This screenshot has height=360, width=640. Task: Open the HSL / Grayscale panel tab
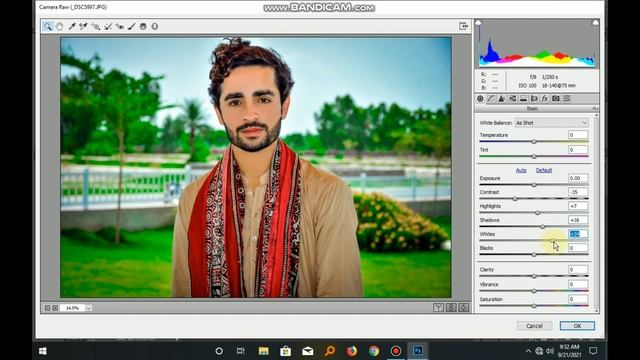point(512,98)
